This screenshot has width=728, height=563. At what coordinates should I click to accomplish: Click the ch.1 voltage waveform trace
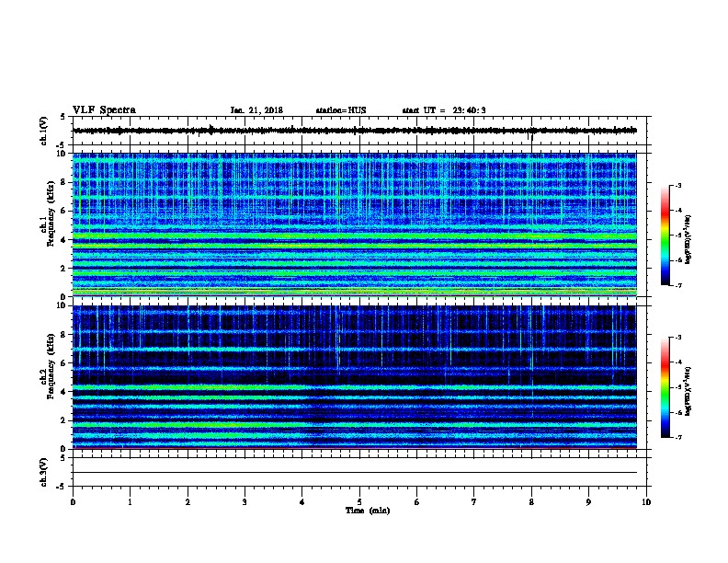pyautogui.click(x=355, y=131)
